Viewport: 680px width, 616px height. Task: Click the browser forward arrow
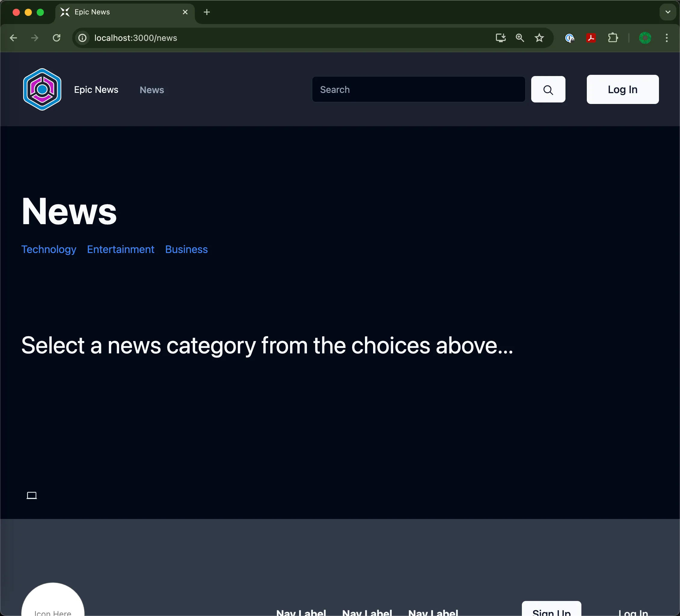point(35,38)
